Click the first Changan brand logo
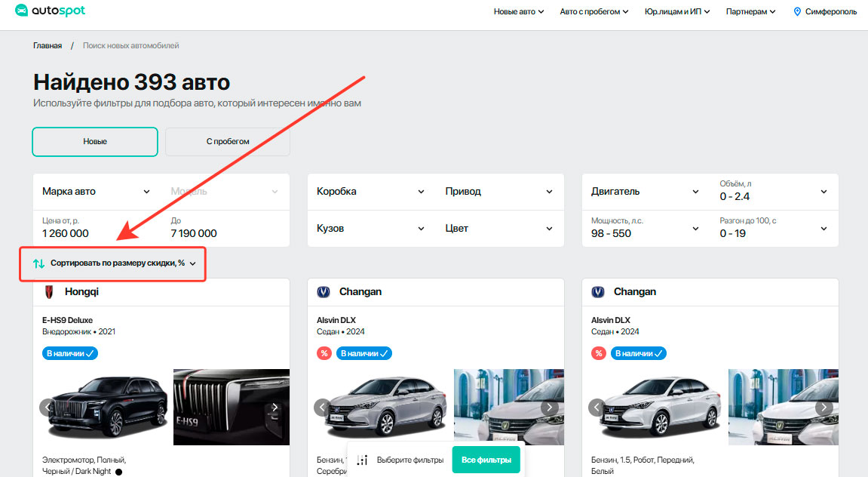 tap(324, 292)
